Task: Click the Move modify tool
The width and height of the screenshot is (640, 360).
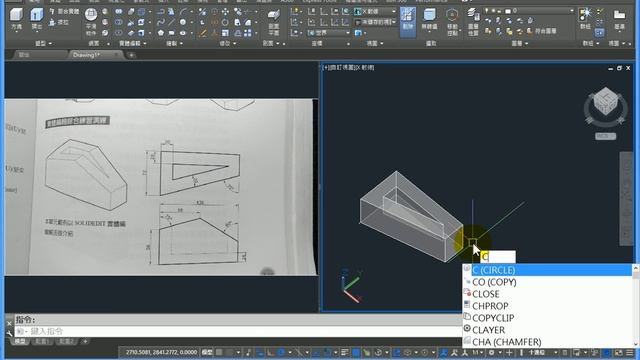Action: [225, 12]
